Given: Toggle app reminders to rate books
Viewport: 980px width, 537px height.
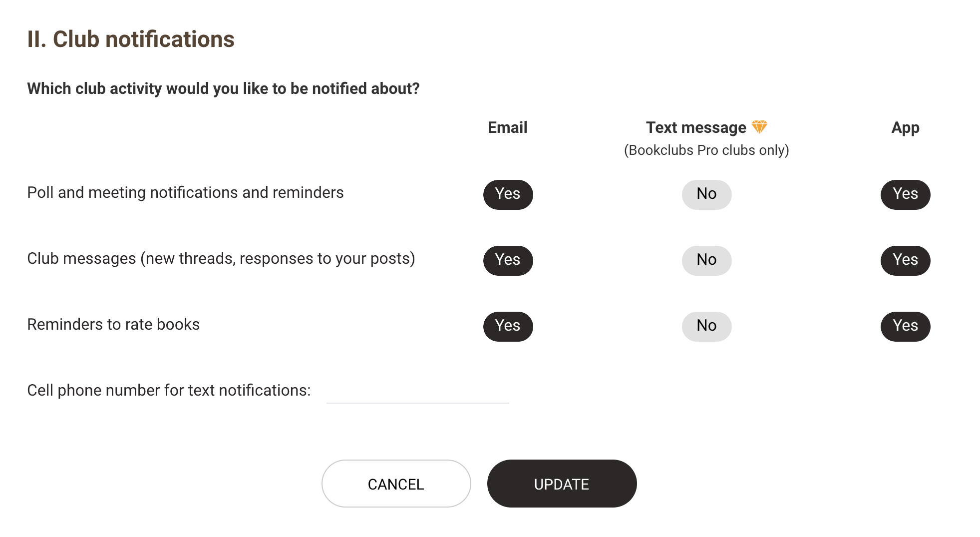Looking at the screenshot, I should [905, 326].
